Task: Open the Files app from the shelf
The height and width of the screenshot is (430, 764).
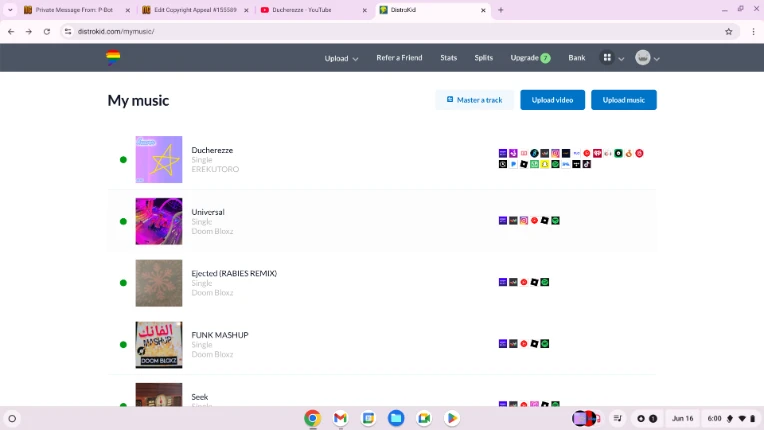Action: coord(396,418)
